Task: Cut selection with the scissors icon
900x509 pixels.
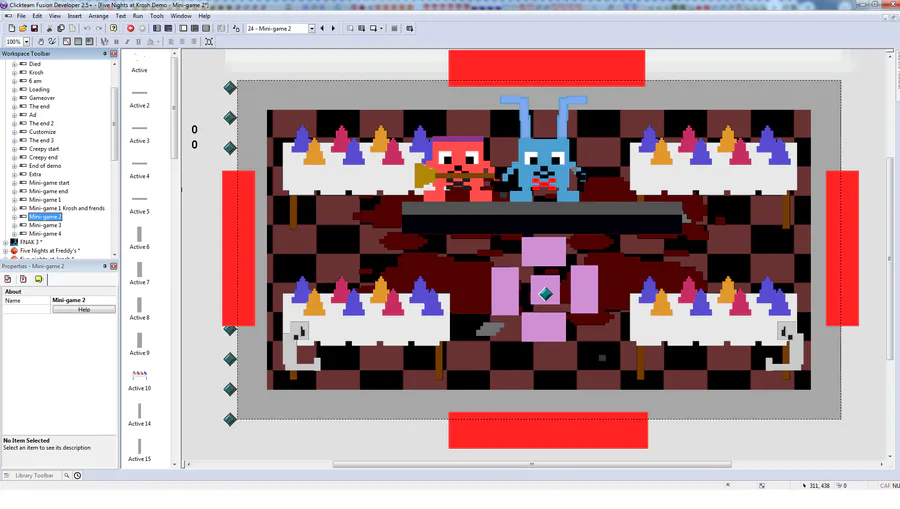Action: (x=49, y=28)
